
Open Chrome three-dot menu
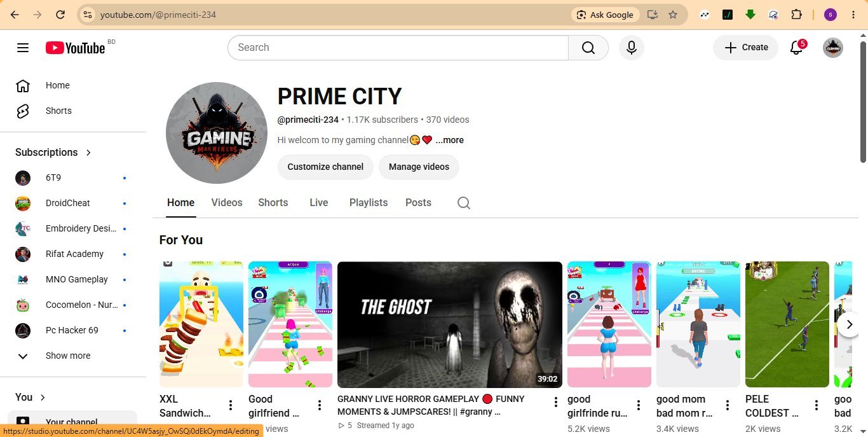pos(853,15)
